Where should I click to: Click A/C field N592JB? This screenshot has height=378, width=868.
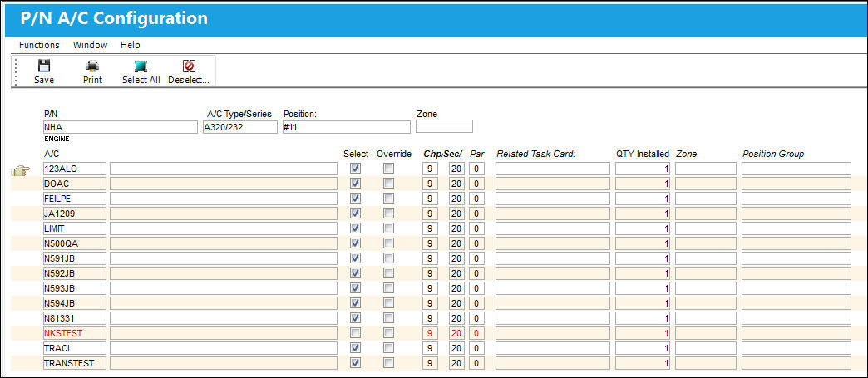point(75,273)
